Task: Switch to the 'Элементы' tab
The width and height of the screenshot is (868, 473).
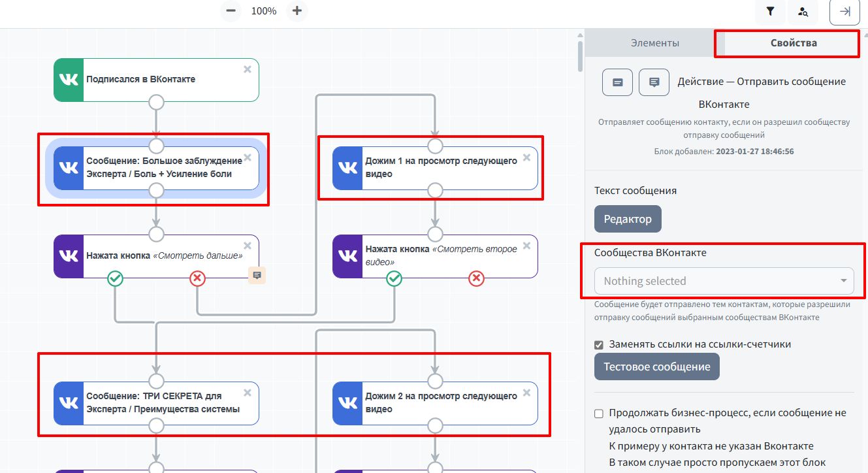Action: pyautogui.click(x=655, y=43)
